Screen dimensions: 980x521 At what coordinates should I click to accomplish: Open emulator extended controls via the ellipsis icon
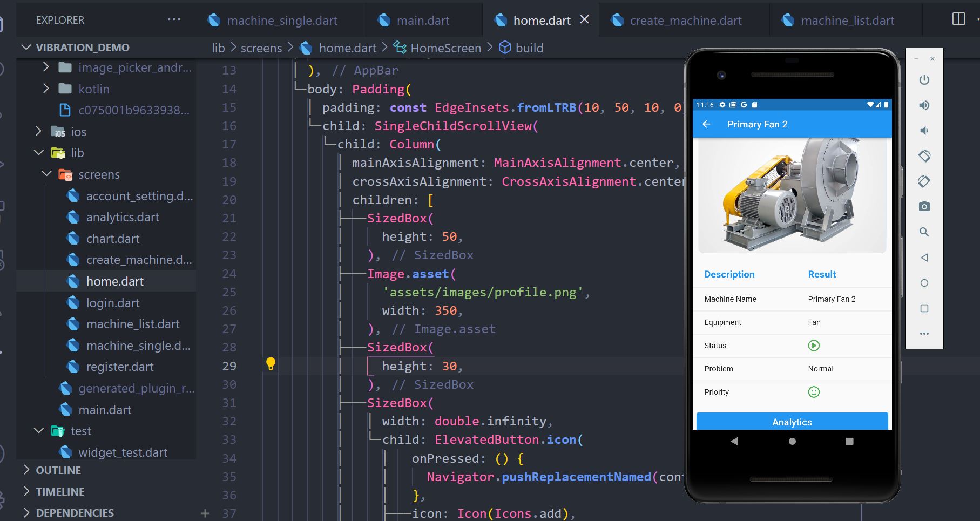pos(924,333)
